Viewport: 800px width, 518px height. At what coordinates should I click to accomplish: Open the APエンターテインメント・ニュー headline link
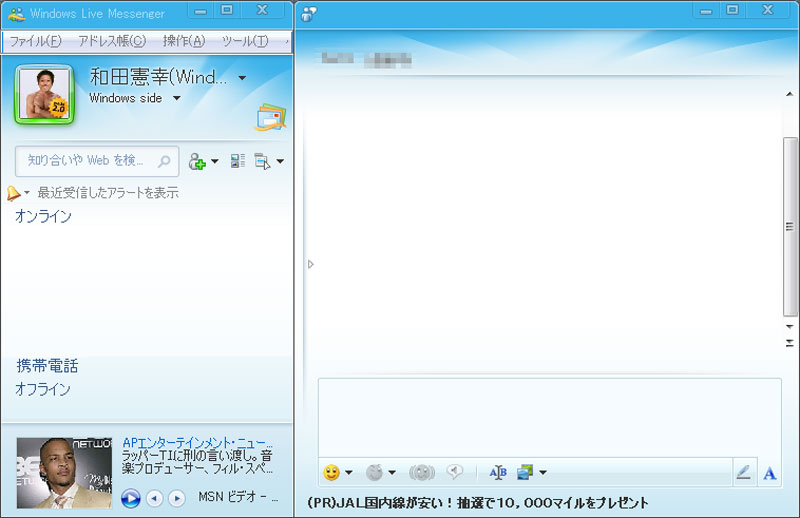(197, 442)
